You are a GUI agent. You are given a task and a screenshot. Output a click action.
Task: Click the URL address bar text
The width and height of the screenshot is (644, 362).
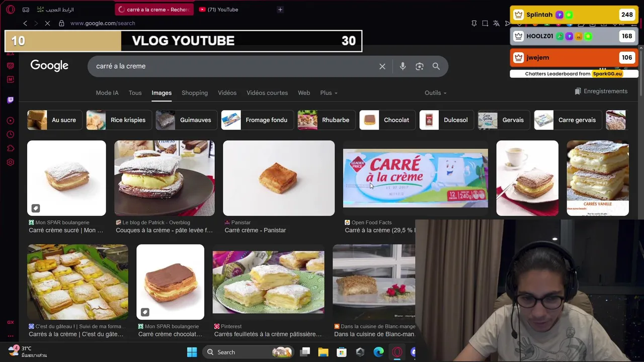click(x=103, y=23)
